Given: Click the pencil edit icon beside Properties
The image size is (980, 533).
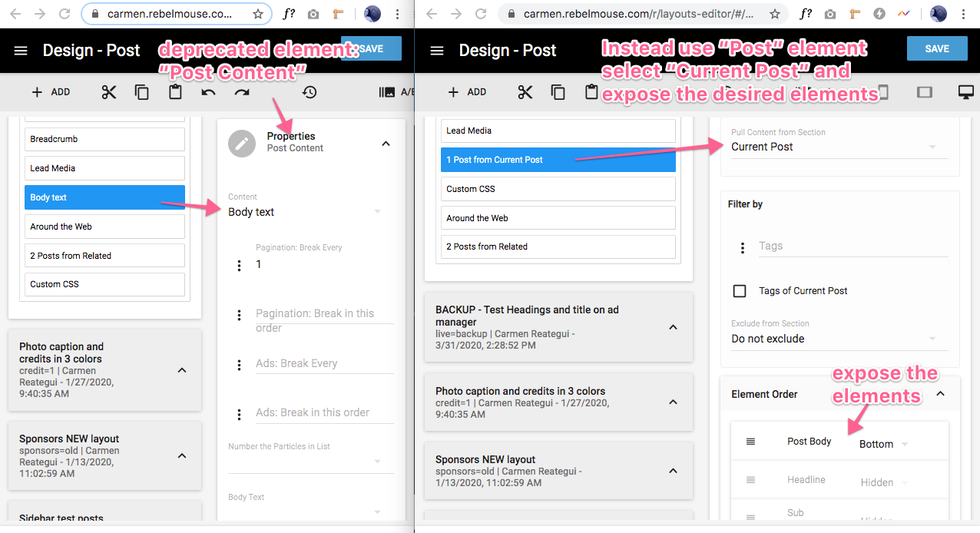Looking at the screenshot, I should click(x=242, y=143).
